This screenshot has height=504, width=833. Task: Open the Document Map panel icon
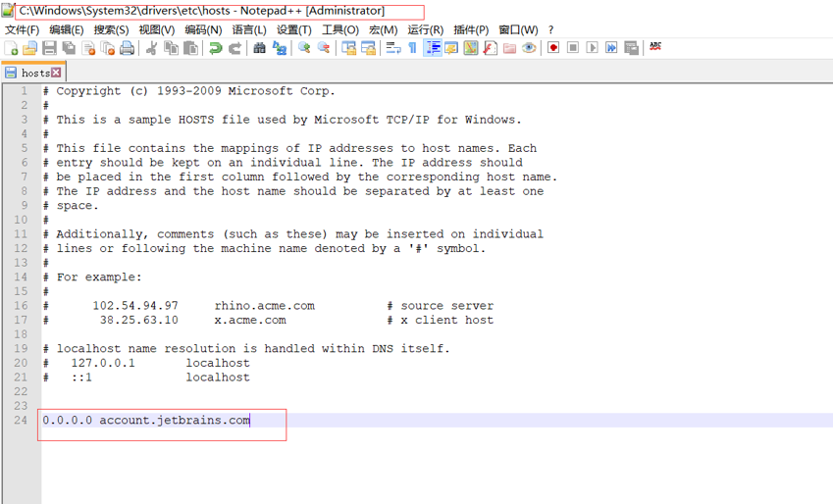471,48
